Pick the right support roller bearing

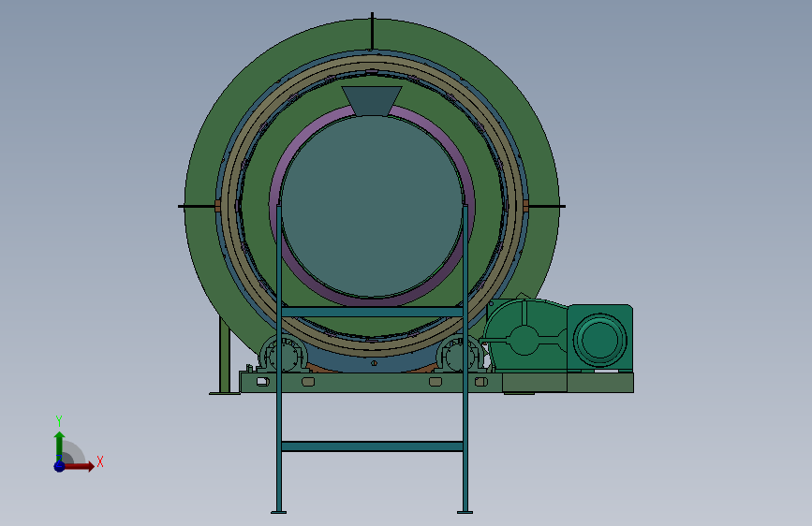click(459, 354)
